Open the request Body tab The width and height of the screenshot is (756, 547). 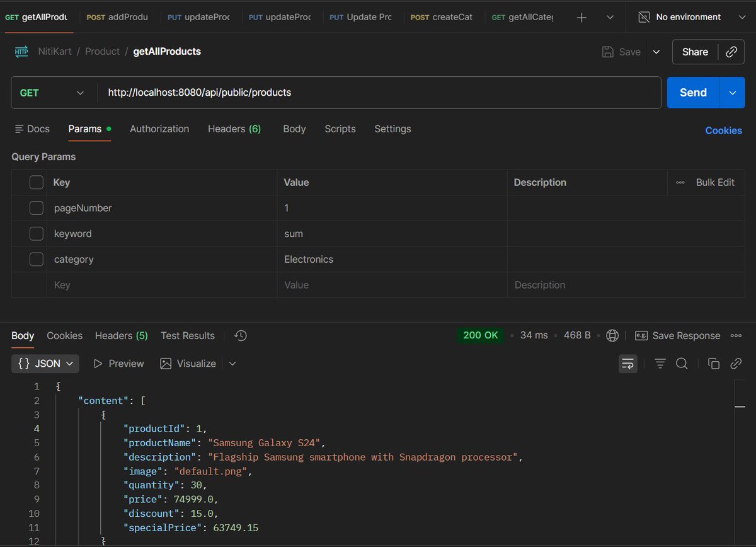tap(294, 129)
